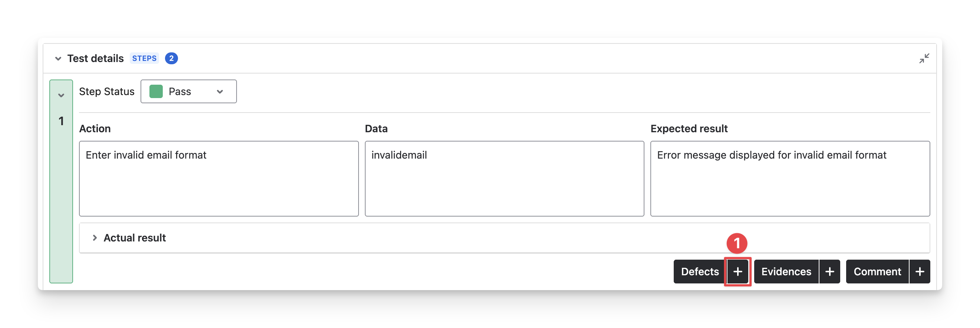Screen dimensions: 980x328
Task: Collapse the Test details section chevron
Action: tap(58, 59)
